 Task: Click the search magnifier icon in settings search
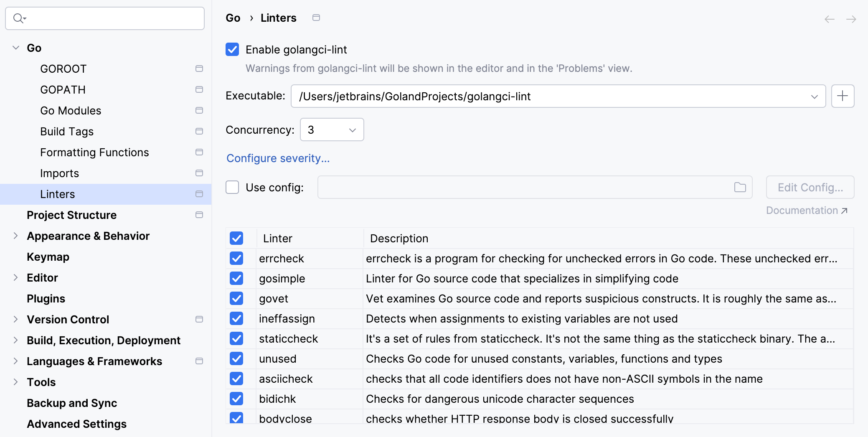17,18
